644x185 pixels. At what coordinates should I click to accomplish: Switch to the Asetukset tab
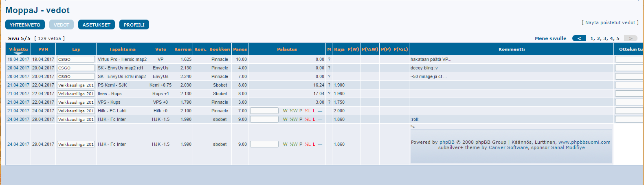coord(97,25)
